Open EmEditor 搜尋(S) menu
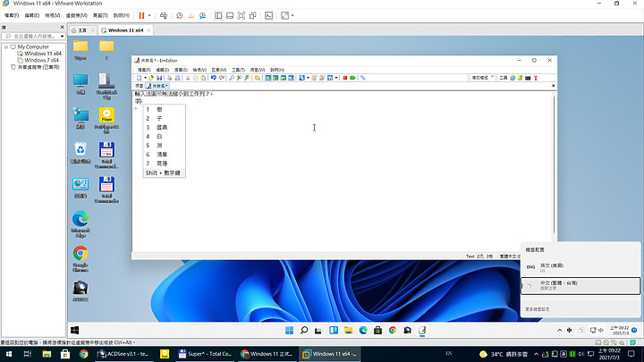Image resolution: width=644 pixels, height=362 pixels. pyautogui.click(x=181, y=70)
